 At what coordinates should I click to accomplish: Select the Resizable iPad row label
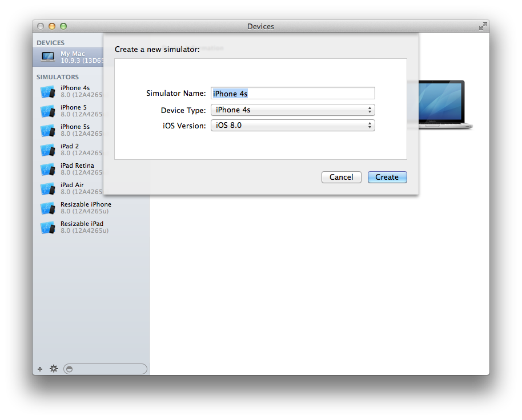82,224
